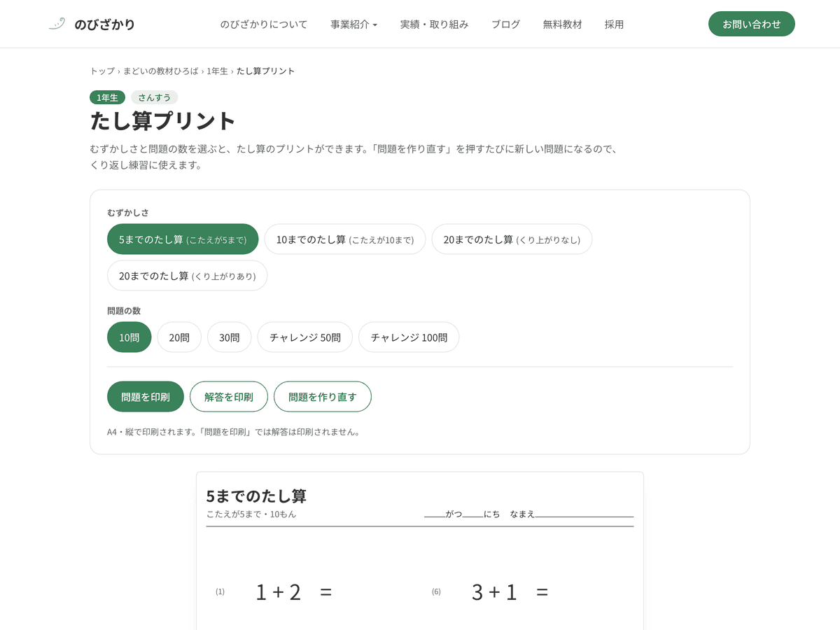Screen dimensions: 840x630
Task: Click the worksheet title 5までのたし算
Action: click(256, 496)
